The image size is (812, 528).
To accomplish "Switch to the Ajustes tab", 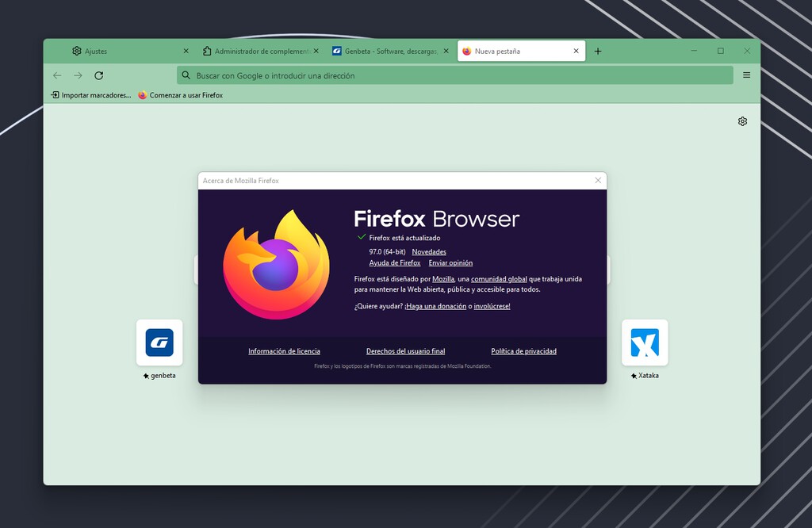I will pos(119,52).
